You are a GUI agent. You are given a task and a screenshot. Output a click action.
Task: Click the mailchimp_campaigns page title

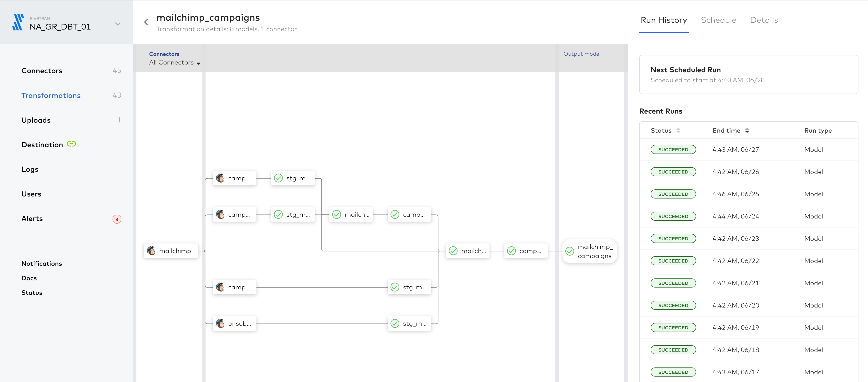tap(208, 17)
